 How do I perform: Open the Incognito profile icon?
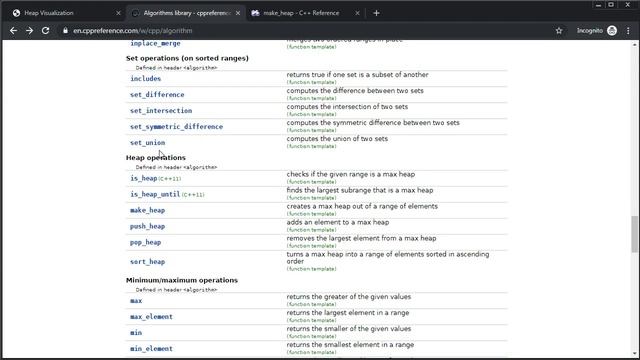[x=612, y=31]
